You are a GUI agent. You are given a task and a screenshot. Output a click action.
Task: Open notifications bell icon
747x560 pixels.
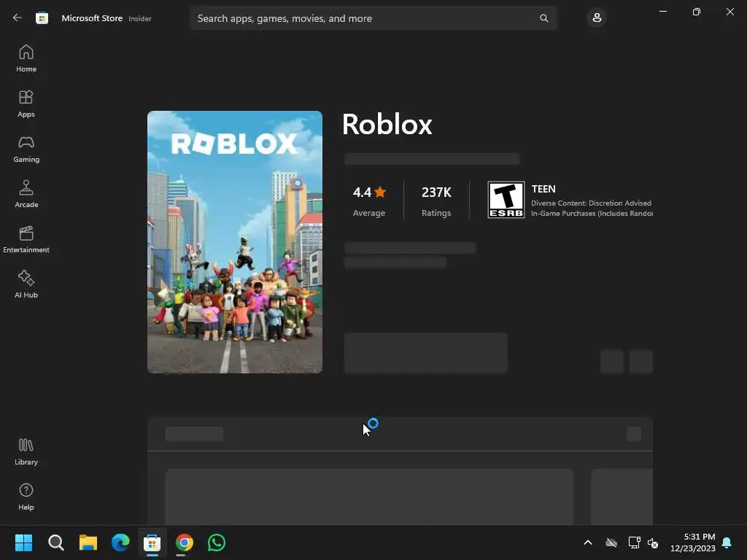pyautogui.click(x=727, y=542)
